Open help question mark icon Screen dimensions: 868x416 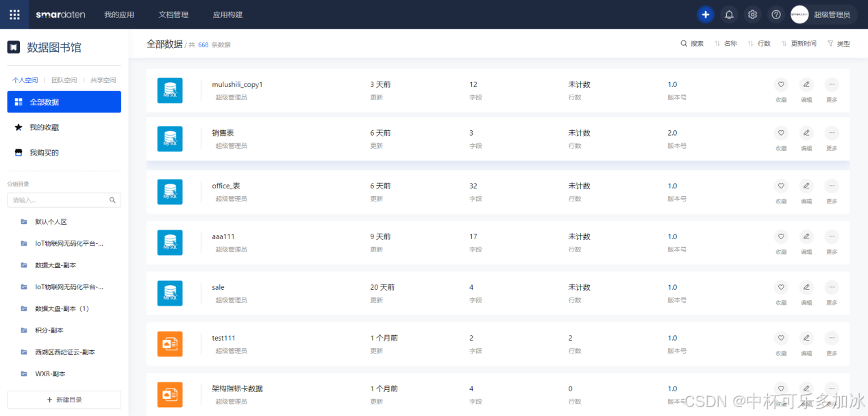776,14
